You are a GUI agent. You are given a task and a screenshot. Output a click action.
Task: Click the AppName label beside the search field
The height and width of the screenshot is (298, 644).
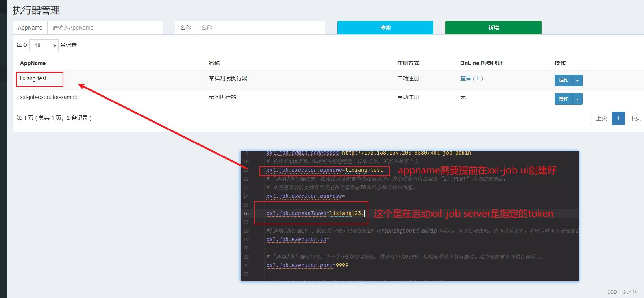pos(30,28)
